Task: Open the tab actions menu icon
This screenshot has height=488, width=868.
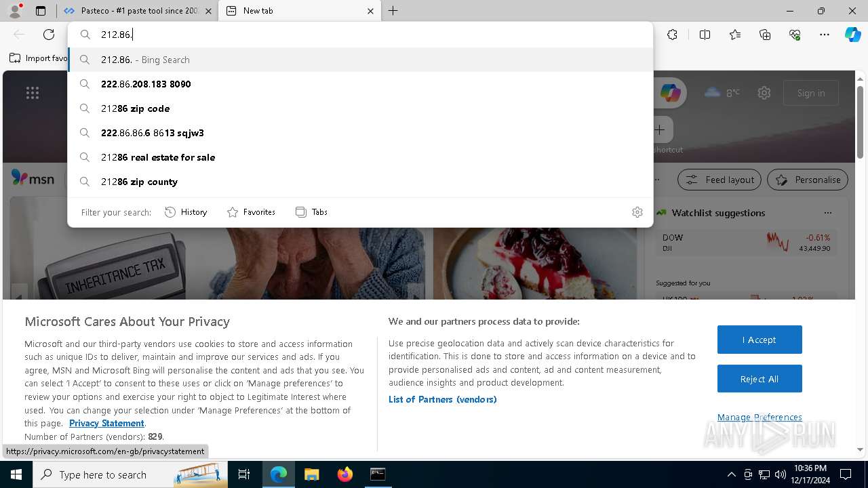Action: [41, 11]
